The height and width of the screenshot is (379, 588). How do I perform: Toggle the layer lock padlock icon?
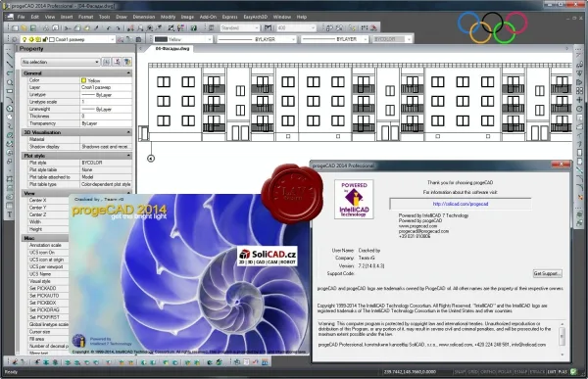click(45, 39)
